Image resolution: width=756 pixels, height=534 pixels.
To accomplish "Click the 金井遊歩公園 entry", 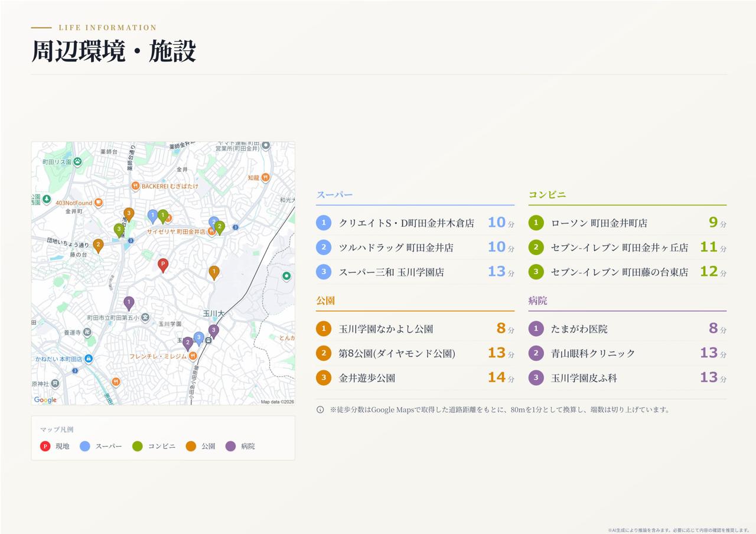I will pyautogui.click(x=415, y=377).
